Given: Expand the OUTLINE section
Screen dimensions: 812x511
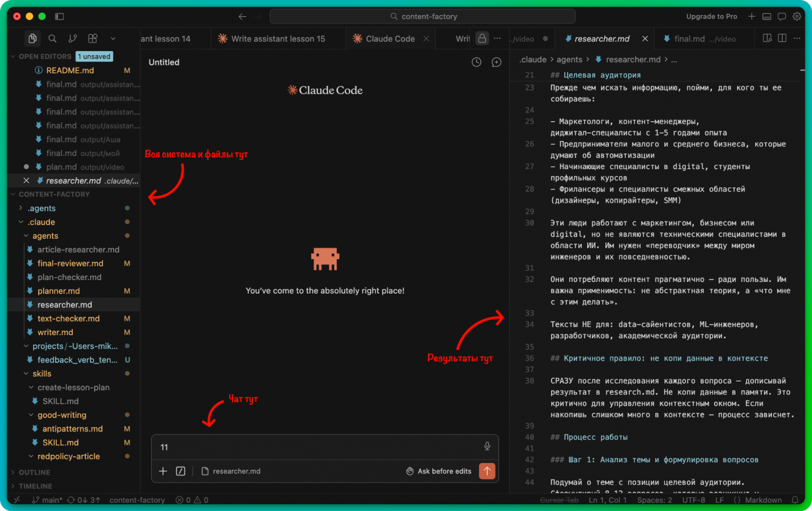Looking at the screenshot, I should pyautogui.click(x=74, y=472).
